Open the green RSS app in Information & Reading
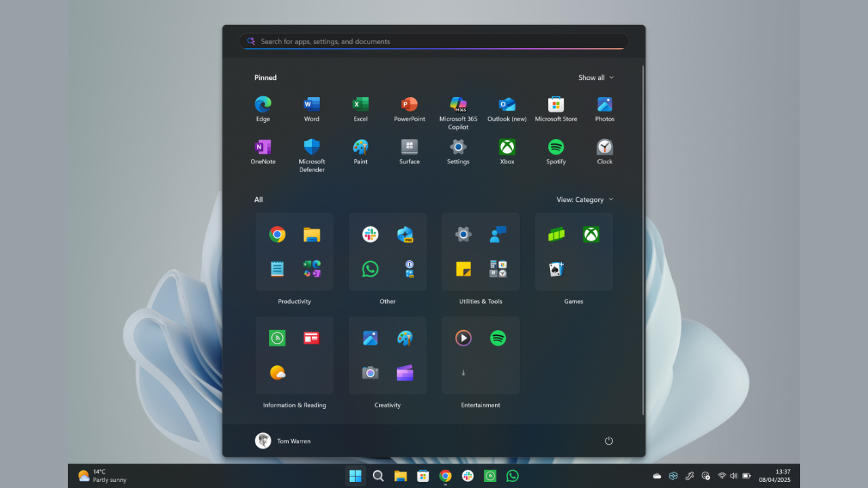 coord(277,338)
